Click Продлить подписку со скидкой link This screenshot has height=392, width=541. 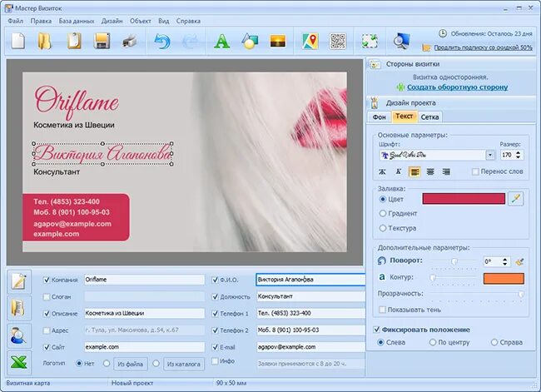coord(483,47)
